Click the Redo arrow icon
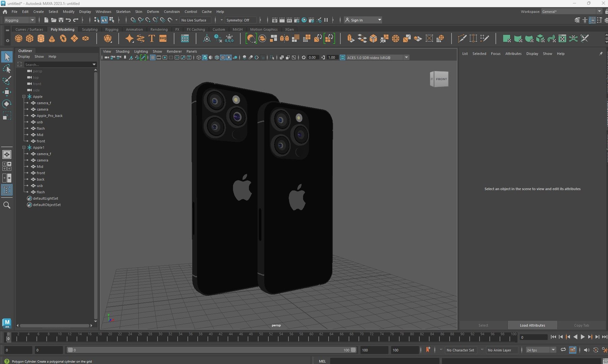 coord(76,20)
